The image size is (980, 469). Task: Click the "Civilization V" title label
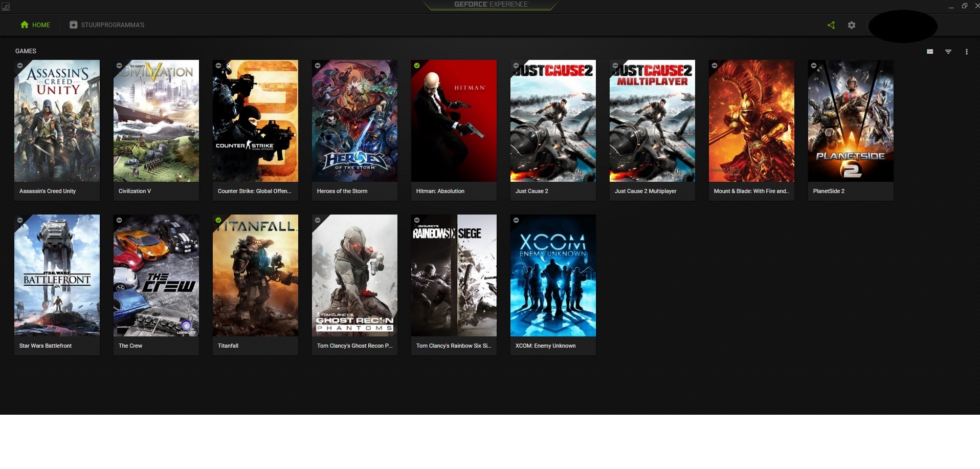pyautogui.click(x=135, y=191)
